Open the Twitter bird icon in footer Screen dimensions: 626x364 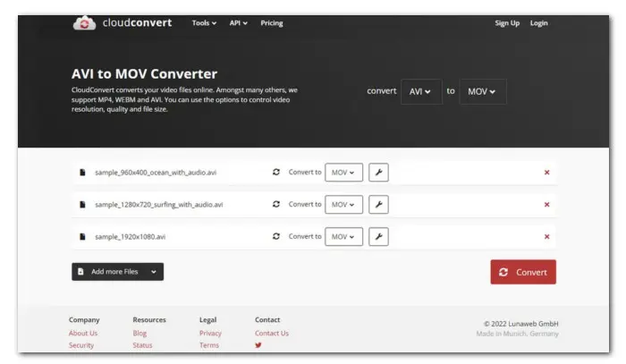tap(258, 345)
